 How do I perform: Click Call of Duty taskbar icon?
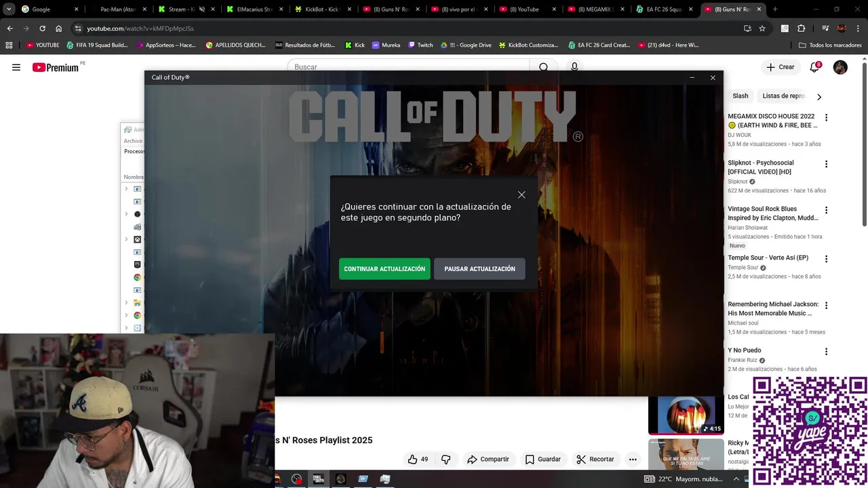pyautogui.click(x=317, y=479)
